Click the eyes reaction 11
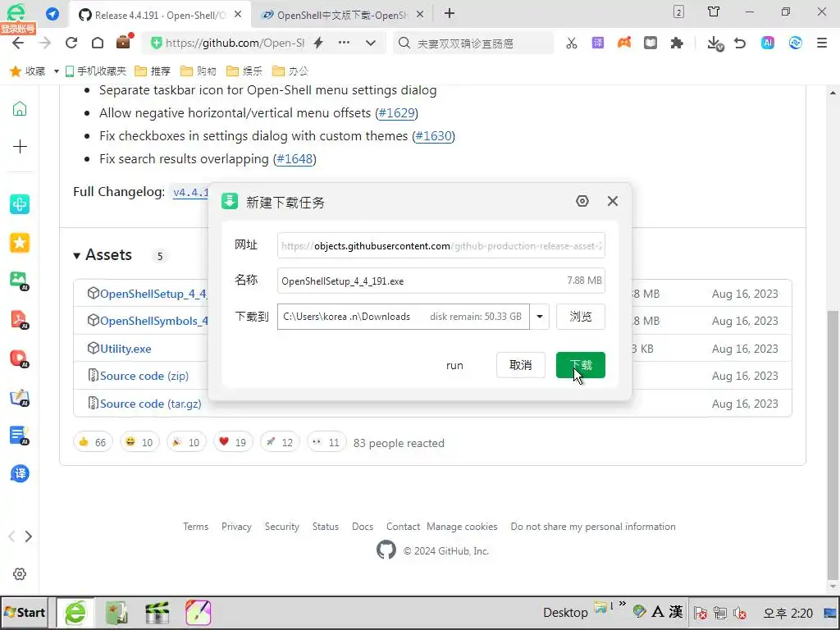Image resolution: width=840 pixels, height=630 pixels. (326, 442)
